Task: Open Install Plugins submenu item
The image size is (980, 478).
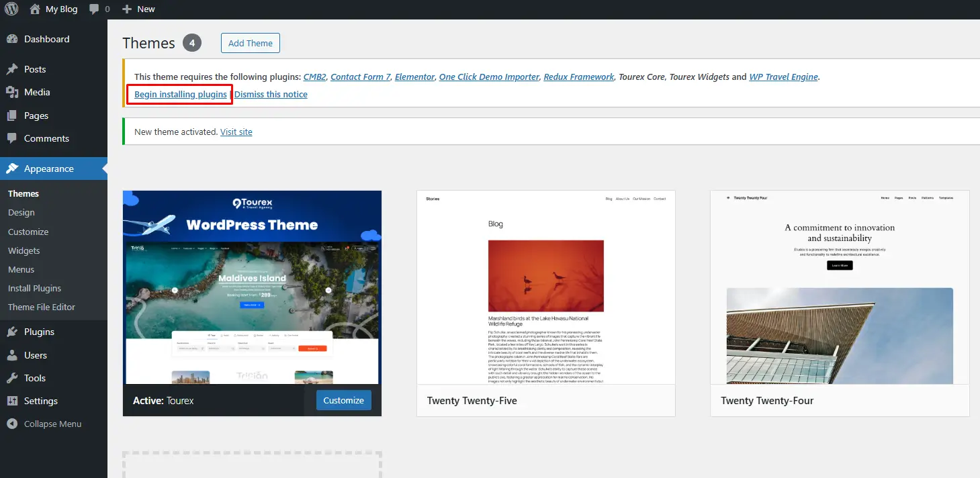Action: (x=35, y=288)
